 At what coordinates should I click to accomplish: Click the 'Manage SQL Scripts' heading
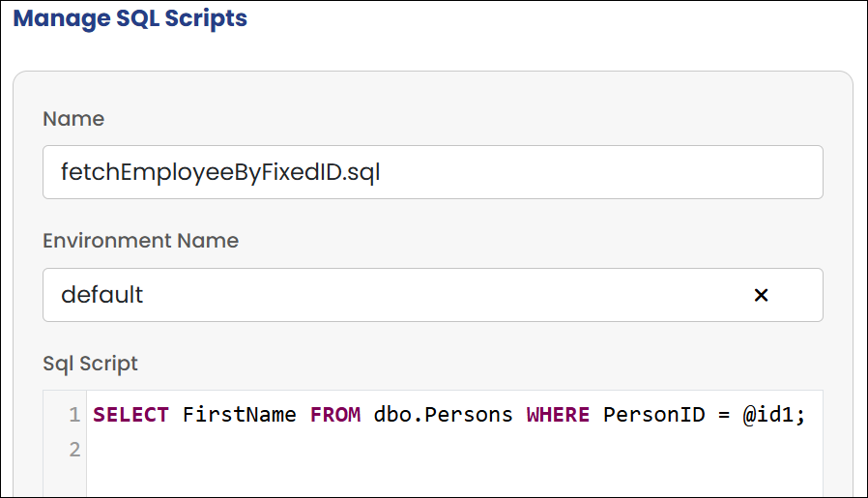click(x=130, y=18)
